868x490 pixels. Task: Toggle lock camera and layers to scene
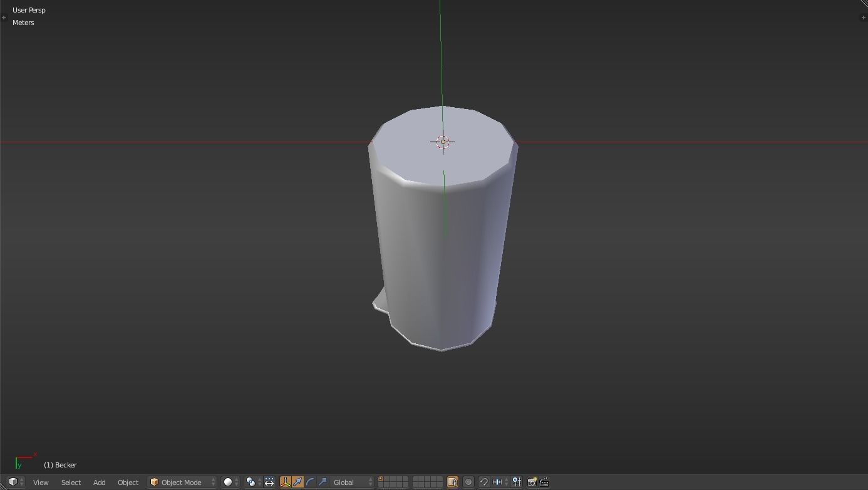(x=452, y=482)
